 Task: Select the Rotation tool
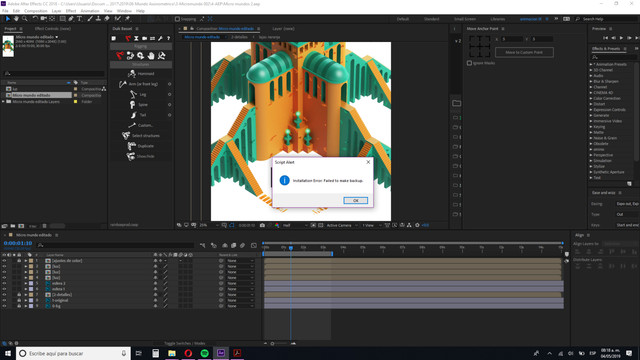[35, 19]
